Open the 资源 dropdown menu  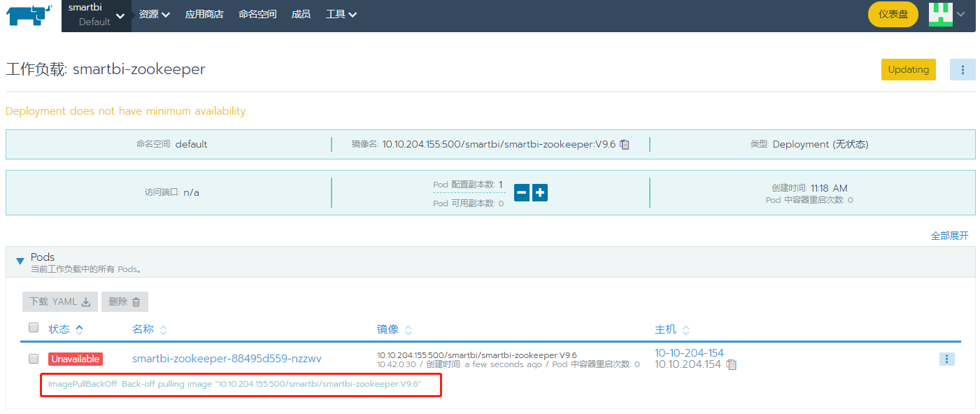click(155, 14)
